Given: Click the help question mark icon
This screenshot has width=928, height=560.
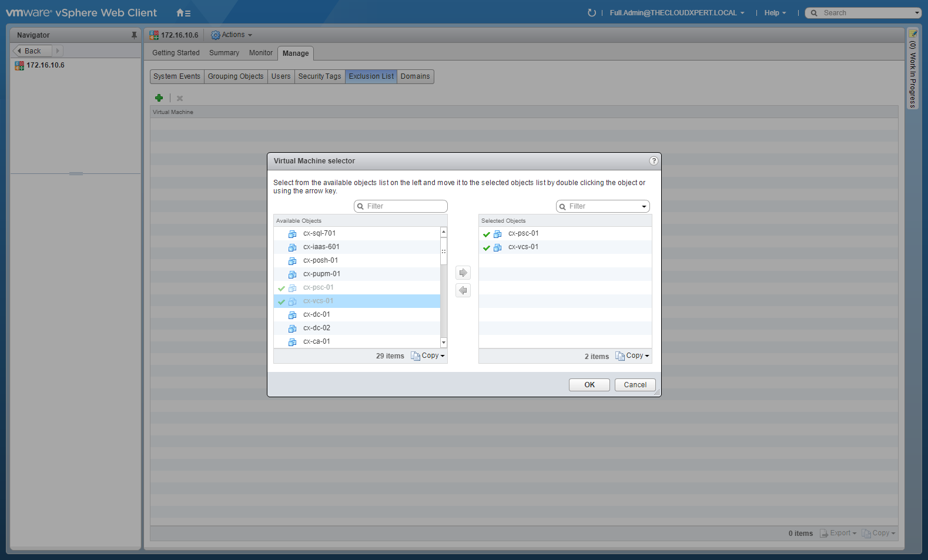Looking at the screenshot, I should point(654,161).
